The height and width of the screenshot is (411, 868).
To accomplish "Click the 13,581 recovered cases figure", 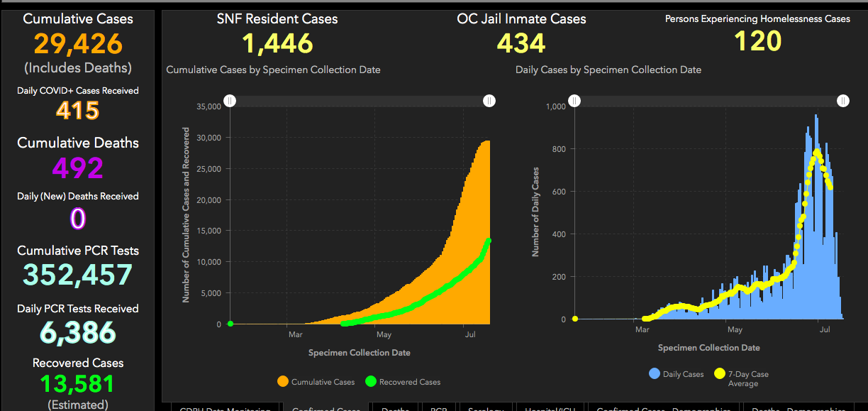I will 77,384.
